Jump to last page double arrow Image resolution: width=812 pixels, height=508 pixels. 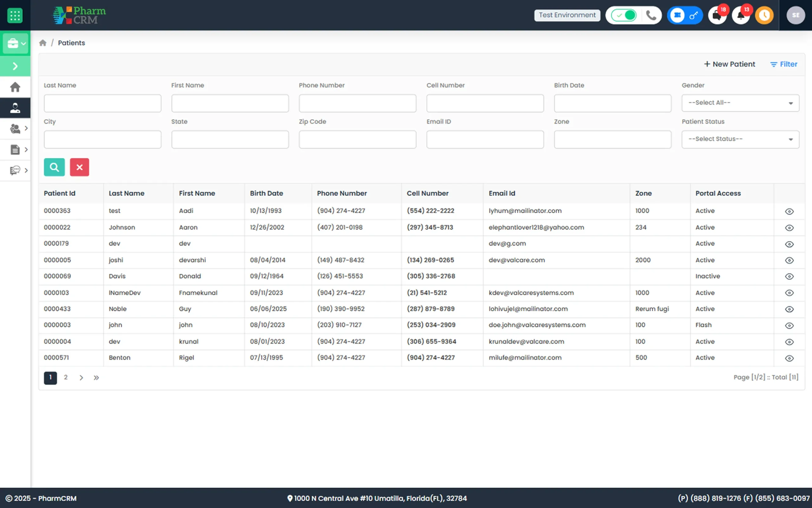click(96, 378)
